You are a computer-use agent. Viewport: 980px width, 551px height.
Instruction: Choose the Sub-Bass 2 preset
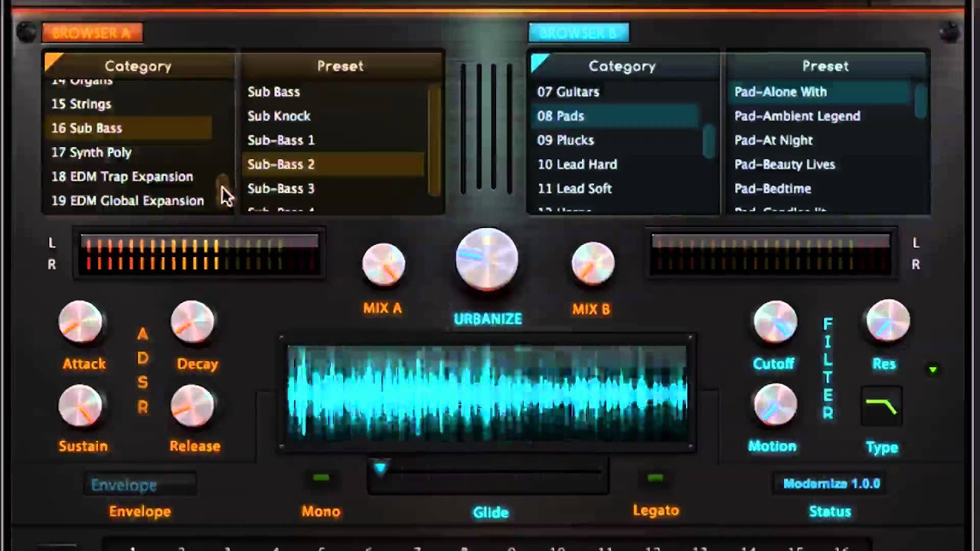click(333, 164)
